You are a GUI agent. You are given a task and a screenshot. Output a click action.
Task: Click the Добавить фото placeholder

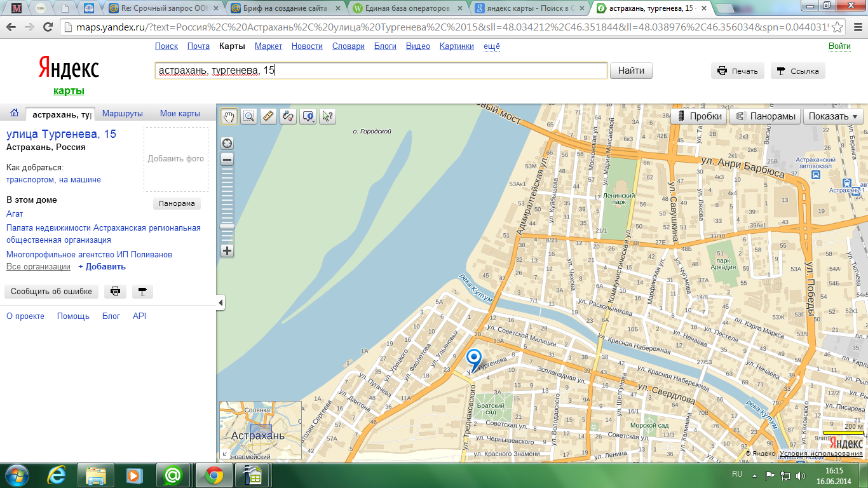tap(176, 159)
